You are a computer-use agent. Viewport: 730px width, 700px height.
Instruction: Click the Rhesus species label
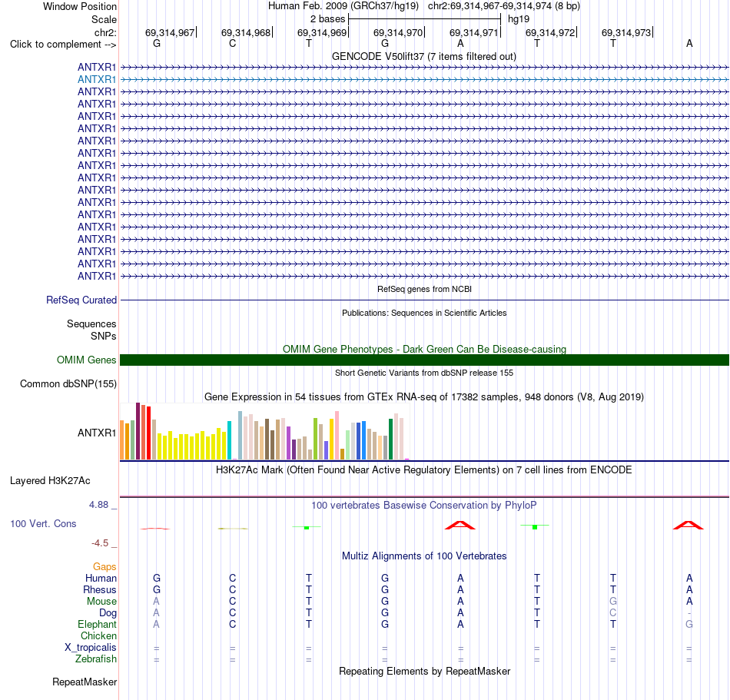(100, 589)
